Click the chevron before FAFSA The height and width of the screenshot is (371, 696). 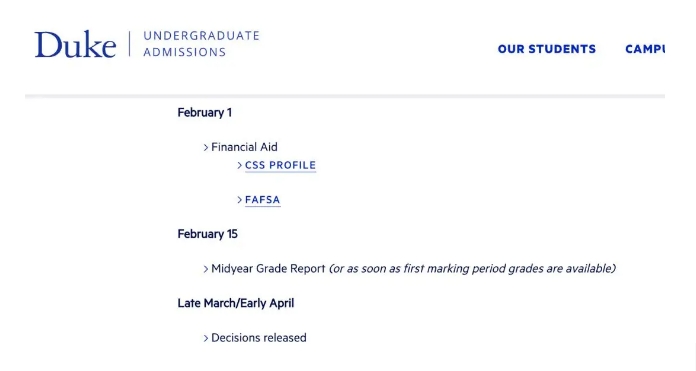pyautogui.click(x=240, y=200)
